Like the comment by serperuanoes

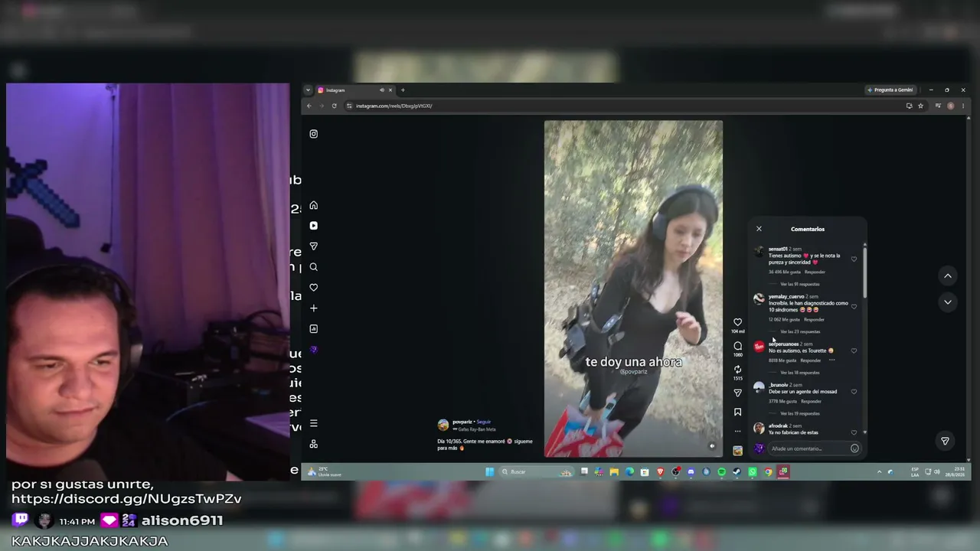pyautogui.click(x=854, y=350)
